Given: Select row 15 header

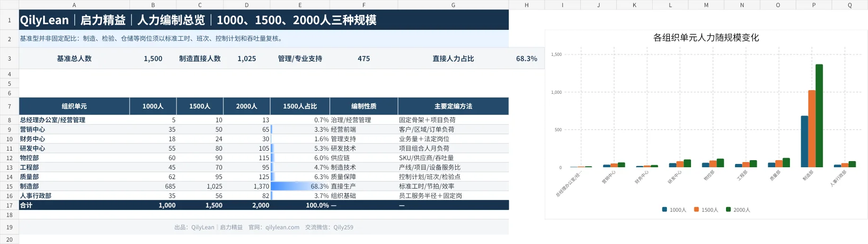Looking at the screenshot, I should click(x=9, y=186).
